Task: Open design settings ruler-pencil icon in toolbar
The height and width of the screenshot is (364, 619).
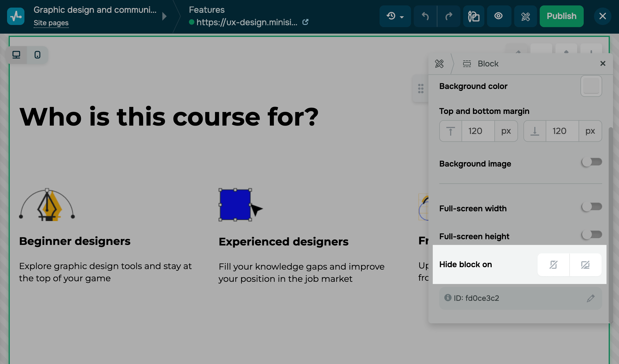Action: [x=526, y=16]
